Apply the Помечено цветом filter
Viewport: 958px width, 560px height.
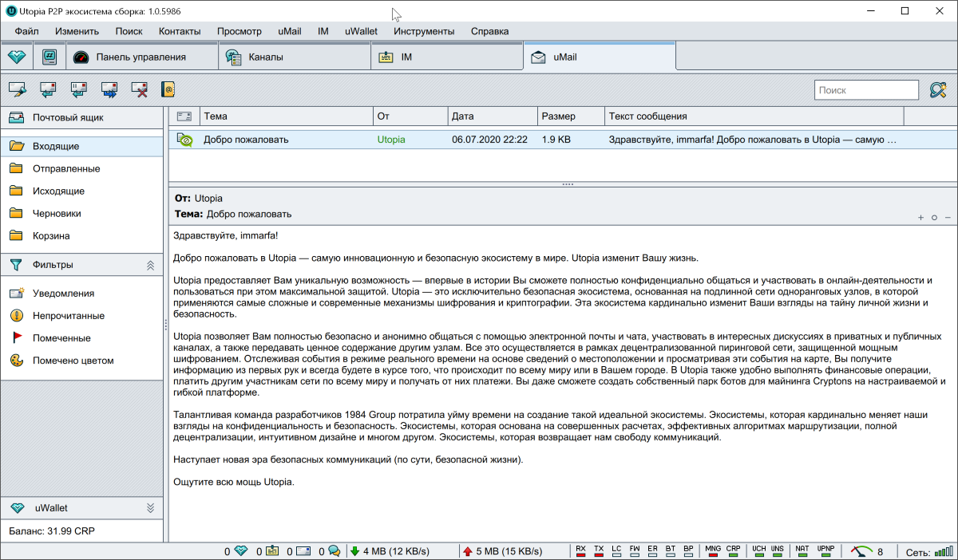click(x=81, y=361)
